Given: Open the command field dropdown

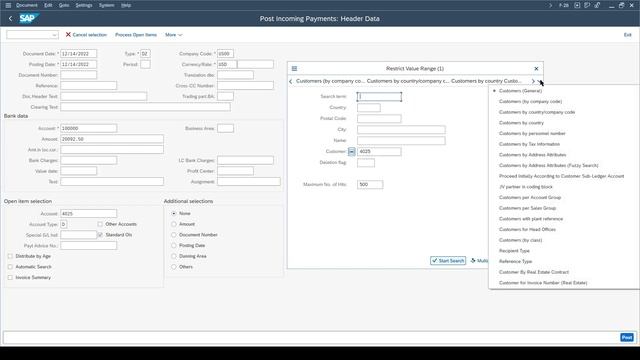Looking at the screenshot, I should tap(54, 35).
